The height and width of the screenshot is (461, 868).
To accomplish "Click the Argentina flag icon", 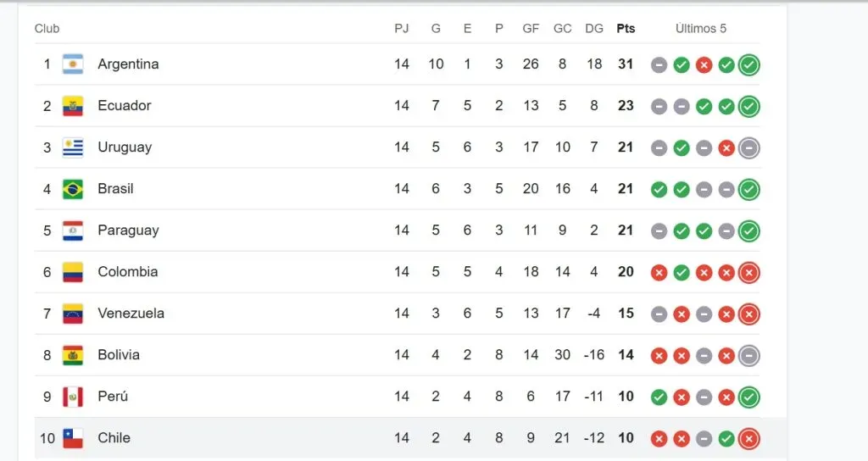I will click(73, 64).
